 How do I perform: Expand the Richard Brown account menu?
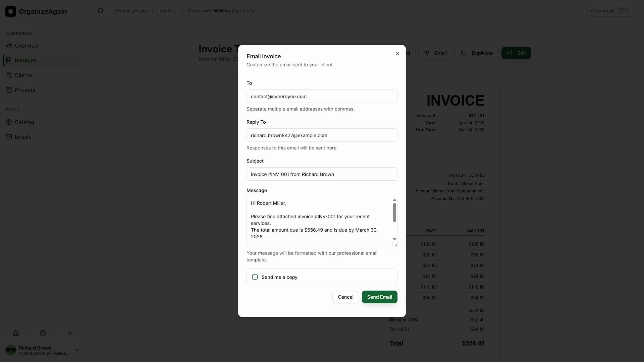click(x=76, y=350)
